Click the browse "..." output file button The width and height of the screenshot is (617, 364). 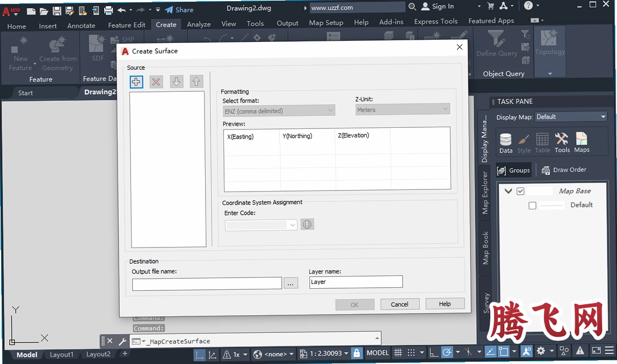(x=291, y=283)
